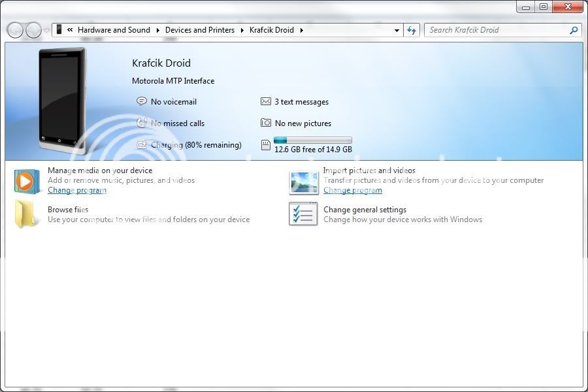The image size is (588, 392).
Task: Click the Krafcik Droid device title
Action: 161,63
